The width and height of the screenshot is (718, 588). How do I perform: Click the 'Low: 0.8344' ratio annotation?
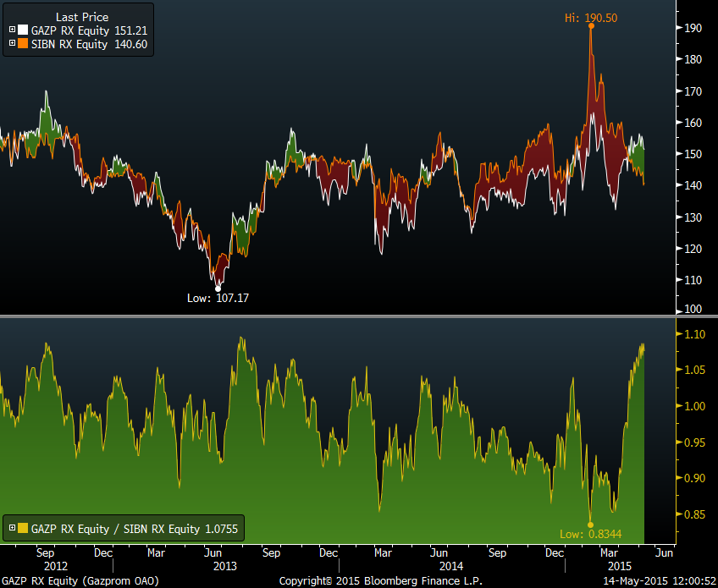click(591, 534)
